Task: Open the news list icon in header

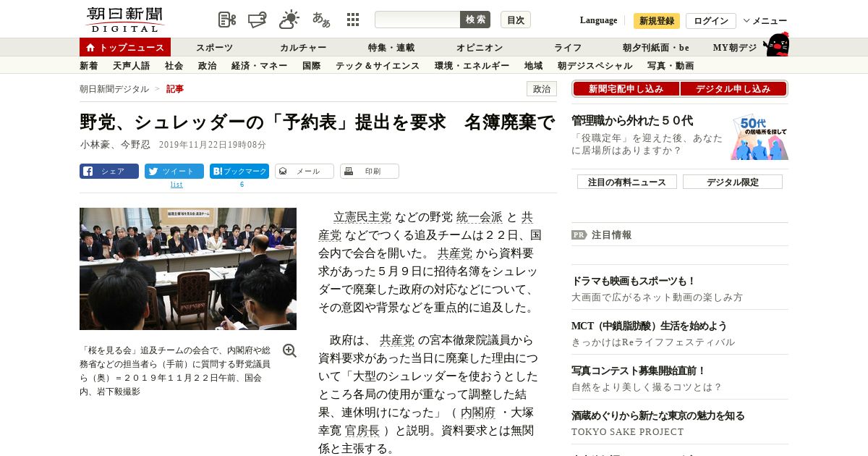Action: 227,20
